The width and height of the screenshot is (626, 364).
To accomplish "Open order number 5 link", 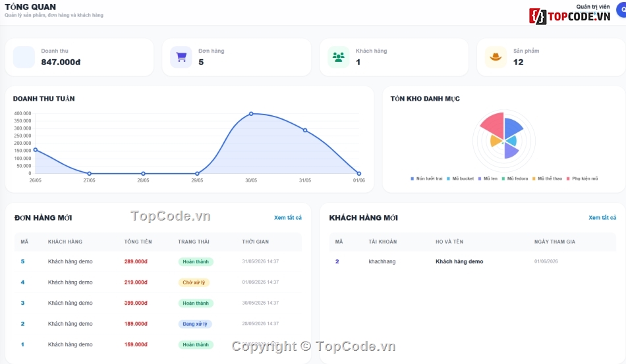I will click(23, 261).
